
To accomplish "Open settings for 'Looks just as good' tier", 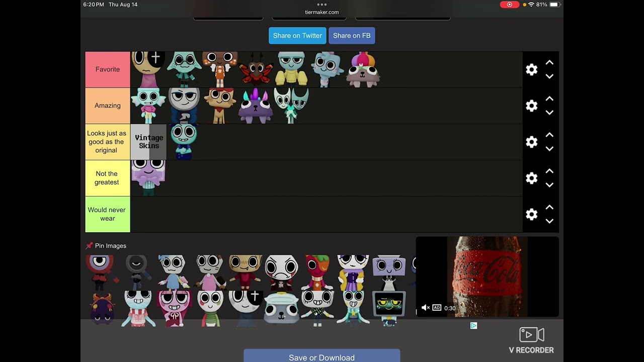I will (531, 142).
